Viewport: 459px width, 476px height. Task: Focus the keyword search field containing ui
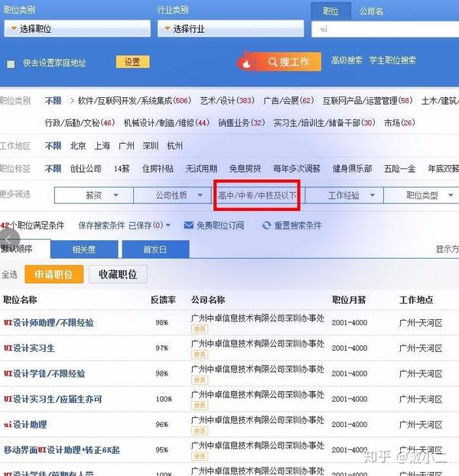[x=386, y=29]
